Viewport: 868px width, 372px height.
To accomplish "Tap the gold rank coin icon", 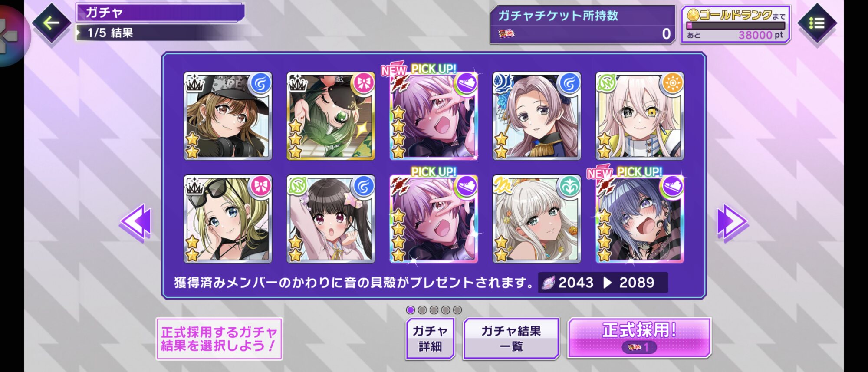I will [693, 15].
